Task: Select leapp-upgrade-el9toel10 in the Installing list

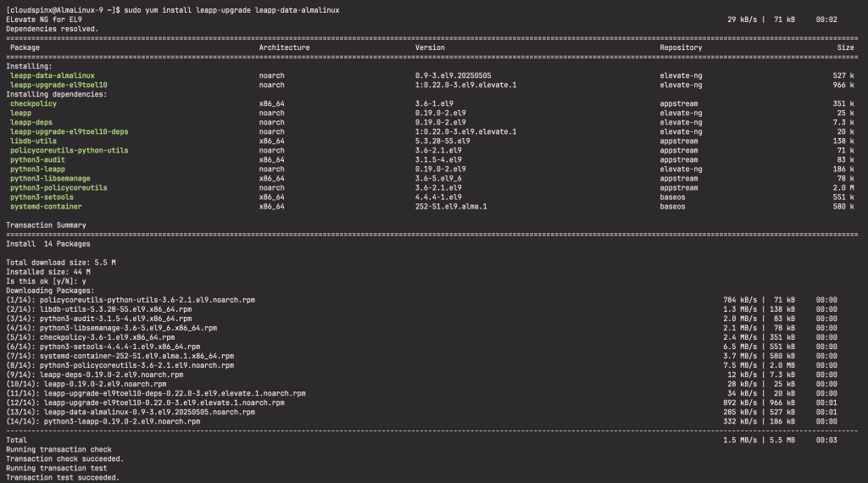Action: tap(58, 86)
